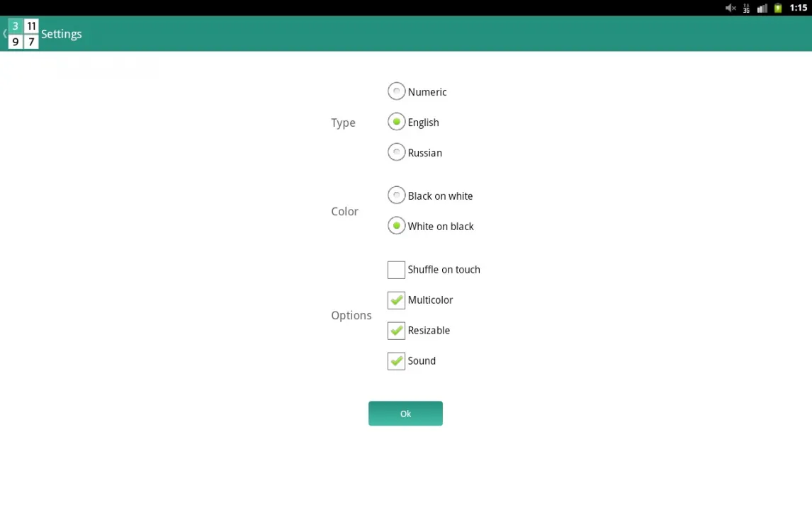Click the Color section label
812x507 pixels.
[344, 212]
